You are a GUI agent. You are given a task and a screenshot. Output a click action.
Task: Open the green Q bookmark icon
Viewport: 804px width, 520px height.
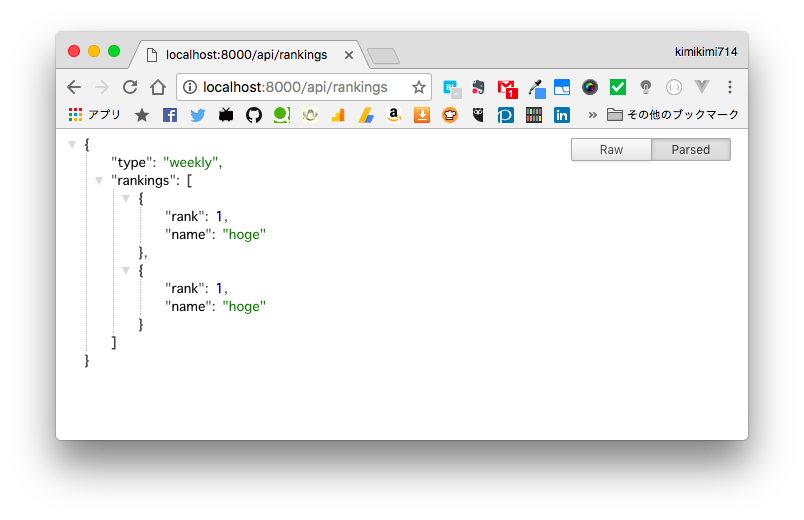282,115
